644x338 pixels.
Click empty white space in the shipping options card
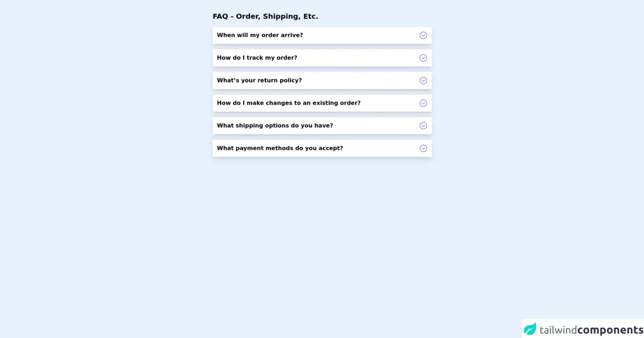pyautogui.click(x=376, y=126)
